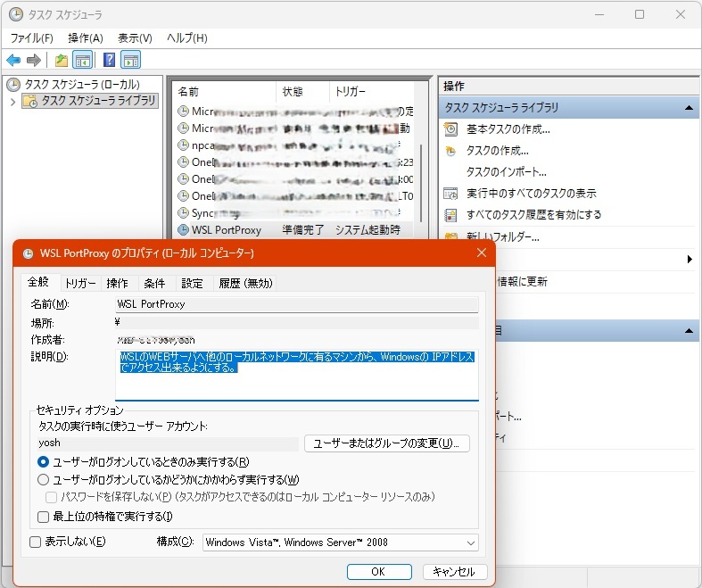Enable 最上位の特権で実行する checkbox
Screen dimensions: 702x588
(x=44, y=517)
